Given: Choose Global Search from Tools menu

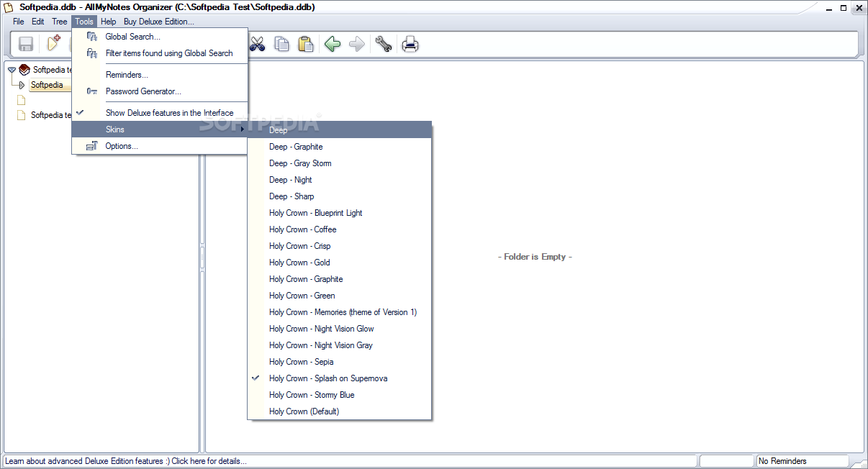Looking at the screenshot, I should [160, 37].
